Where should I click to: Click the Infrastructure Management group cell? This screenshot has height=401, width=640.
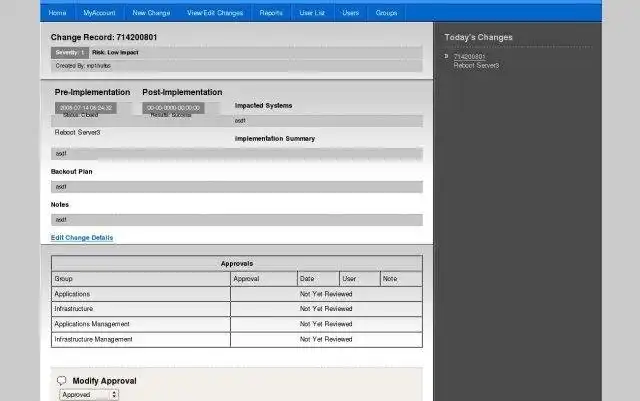tap(141, 339)
